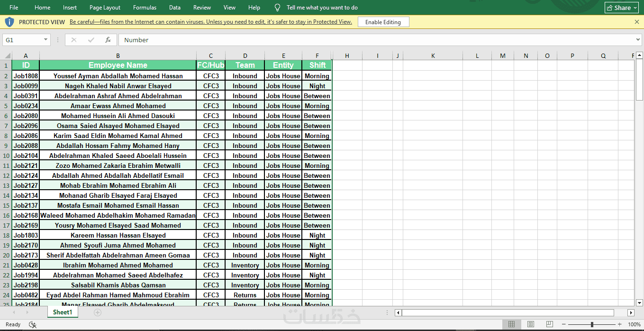Click Returns in the Job0482 row
This screenshot has width=644, height=331.
245,295
